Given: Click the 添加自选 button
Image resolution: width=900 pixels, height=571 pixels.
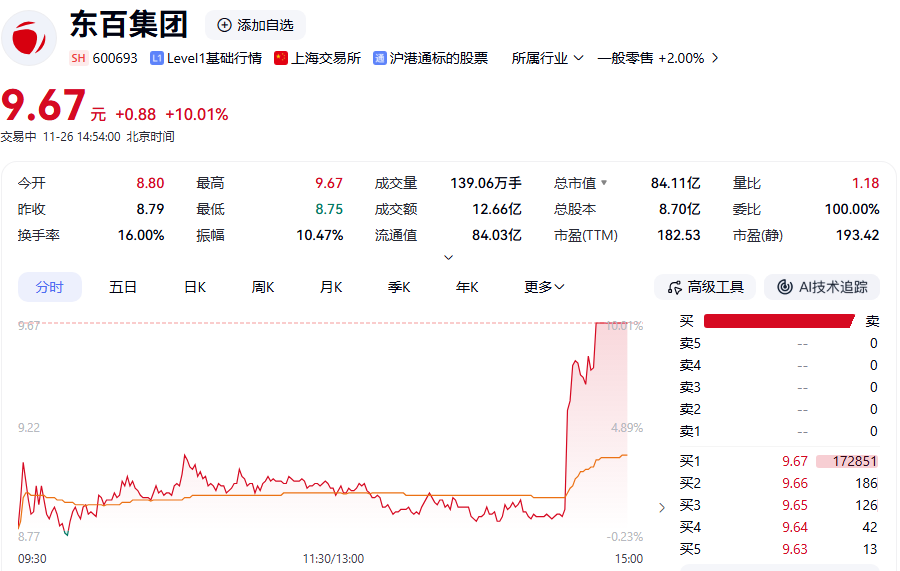Looking at the screenshot, I should [x=255, y=25].
